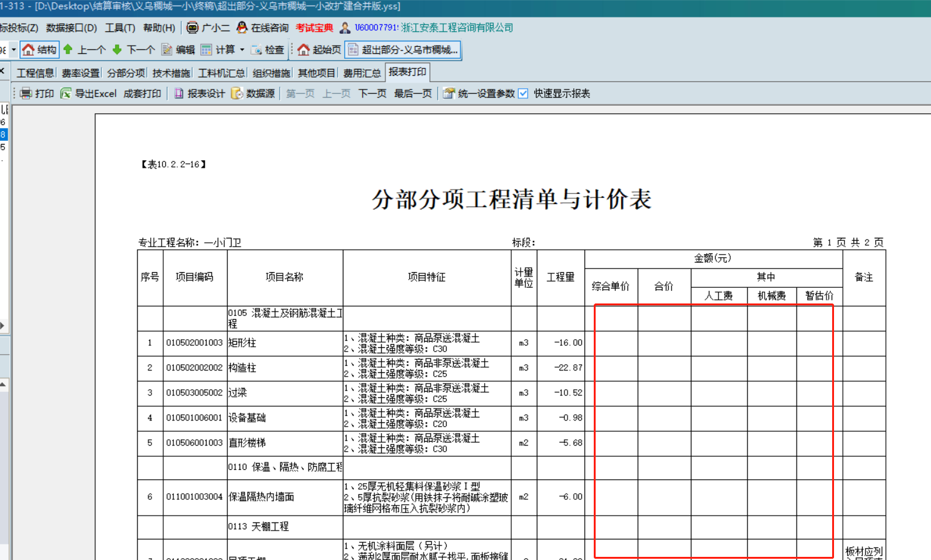This screenshot has width=931, height=560.
Task: Expand the dropdown arrow left of 结构
Action: click(x=14, y=49)
